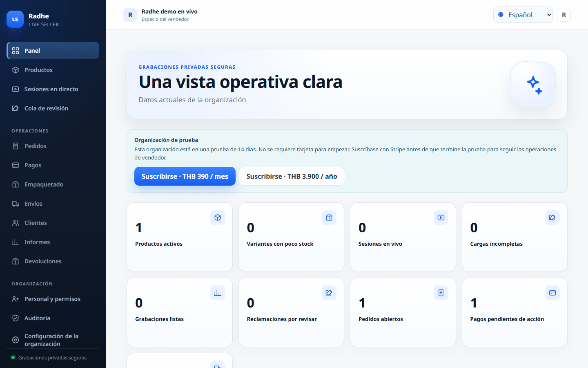Click the chart icon on Grabaciones listas card
Screen dimensions: 588x368
[218, 293]
